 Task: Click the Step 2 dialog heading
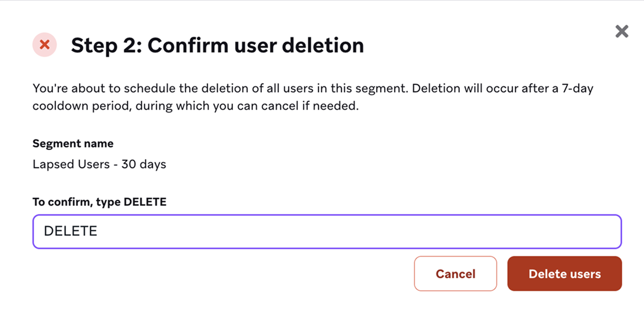tap(218, 45)
